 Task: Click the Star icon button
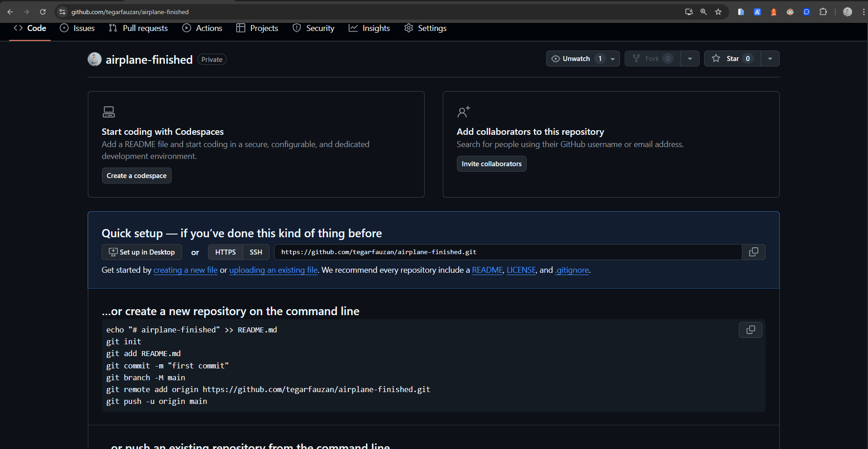click(x=732, y=58)
